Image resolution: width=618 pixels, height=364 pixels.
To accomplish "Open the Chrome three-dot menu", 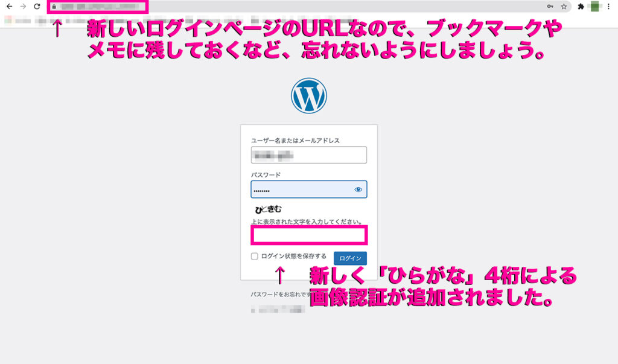I will click(x=608, y=6).
